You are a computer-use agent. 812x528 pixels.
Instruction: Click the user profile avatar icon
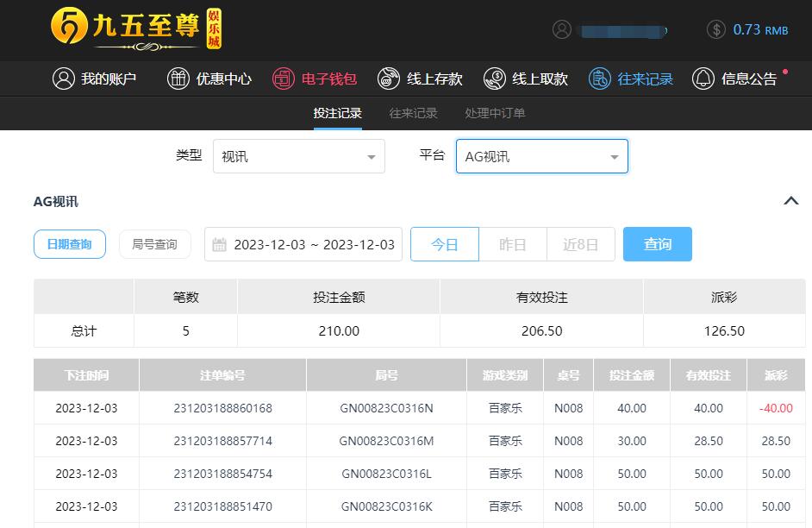coord(562,30)
